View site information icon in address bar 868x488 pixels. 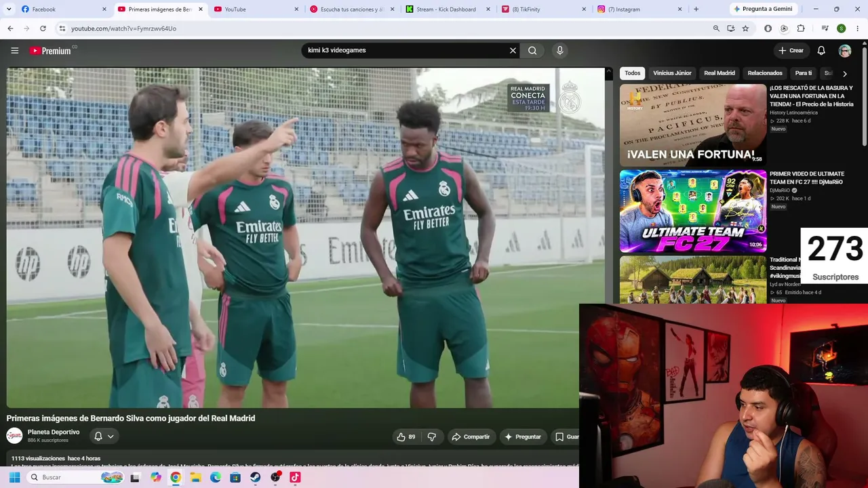coord(62,28)
